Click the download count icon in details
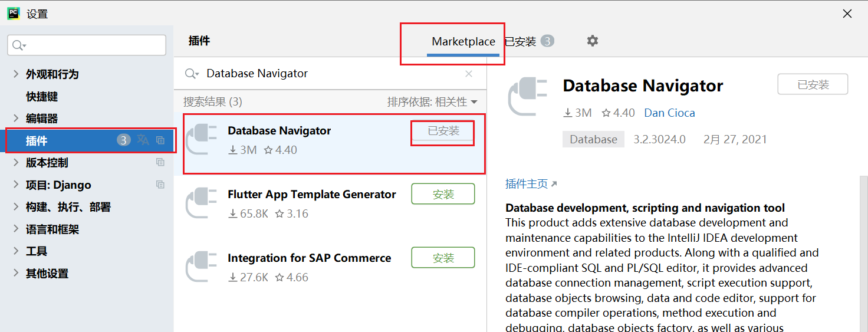868x332 pixels. [x=568, y=113]
